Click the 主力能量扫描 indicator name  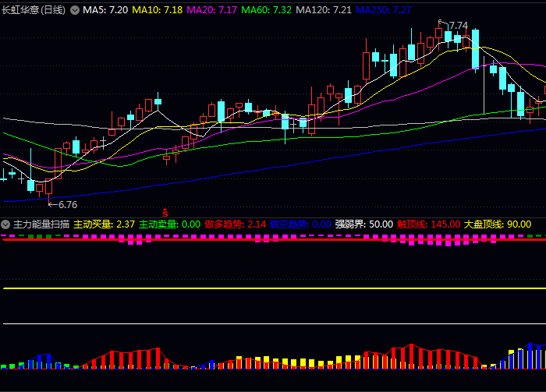coord(41,224)
